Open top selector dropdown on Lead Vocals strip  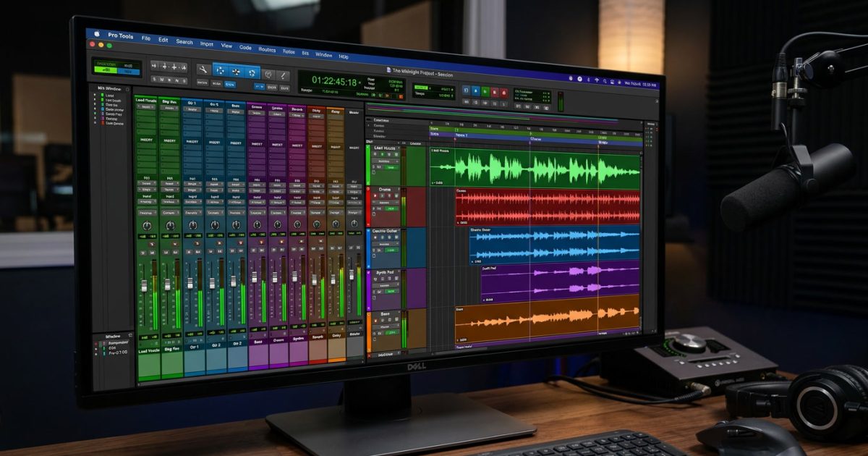(146, 106)
